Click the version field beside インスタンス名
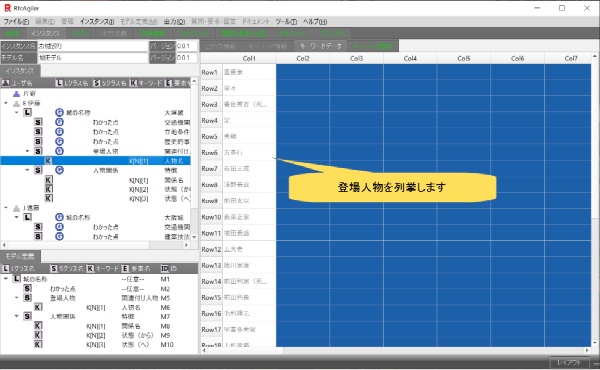 [187, 46]
